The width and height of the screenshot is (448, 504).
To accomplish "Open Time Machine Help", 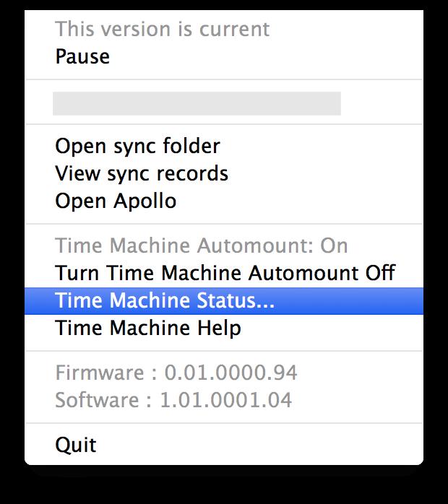I will point(224,329).
